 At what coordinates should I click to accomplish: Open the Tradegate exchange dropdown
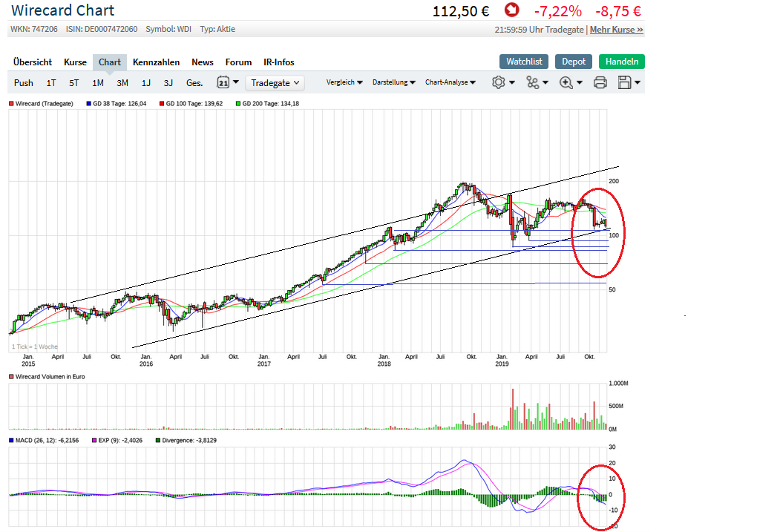[x=275, y=83]
